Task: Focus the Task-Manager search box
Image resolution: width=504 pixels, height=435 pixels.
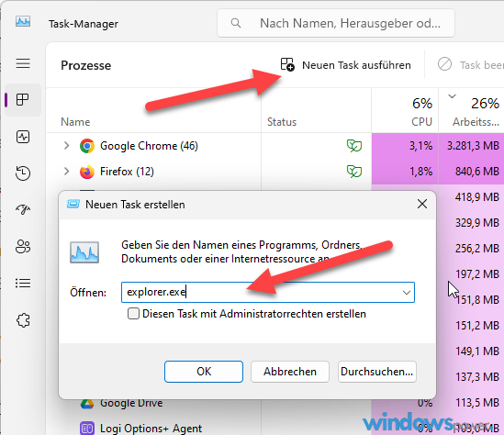Action: (x=336, y=23)
